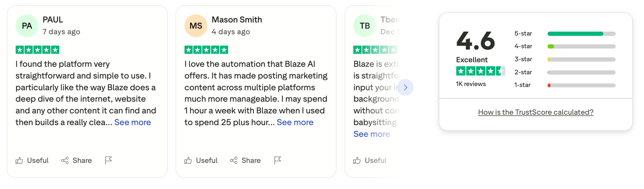Open the How is the TrustScore calculated link
The image size is (644, 189).
coord(535,112)
